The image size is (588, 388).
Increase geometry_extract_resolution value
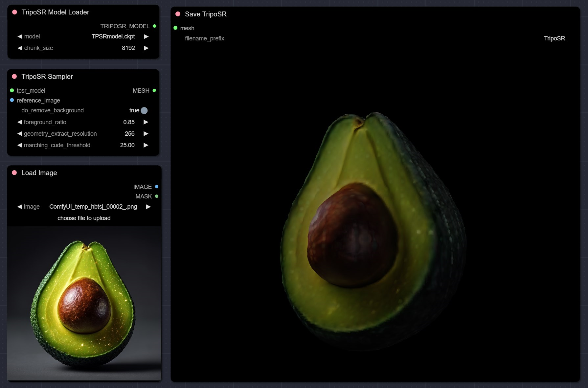point(146,134)
